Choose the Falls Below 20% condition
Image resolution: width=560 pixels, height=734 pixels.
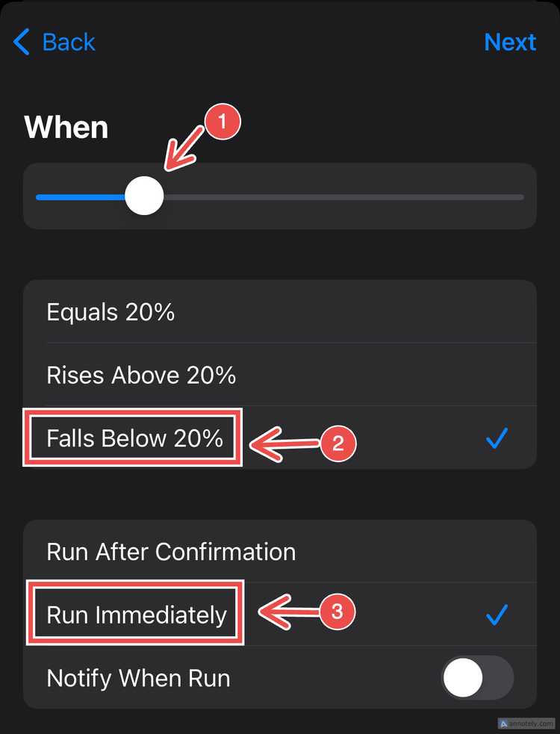click(x=280, y=438)
